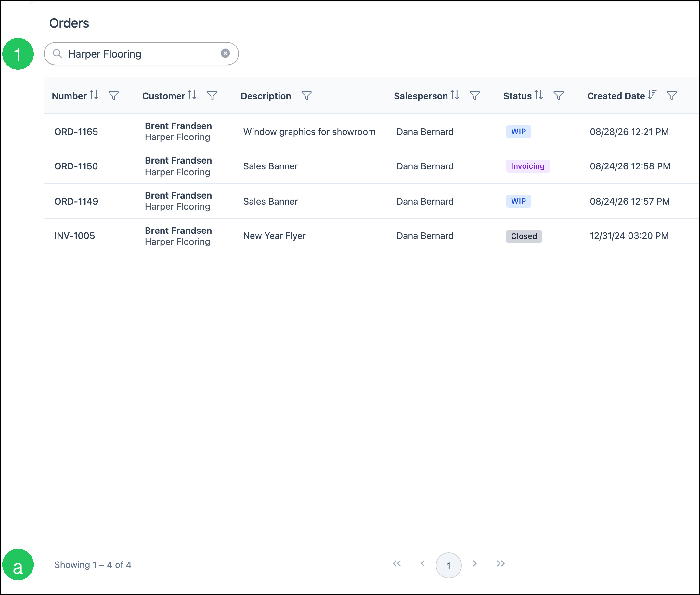Click Dana Bernard in the ORD-1150 row
The image size is (700, 595).
(x=425, y=166)
